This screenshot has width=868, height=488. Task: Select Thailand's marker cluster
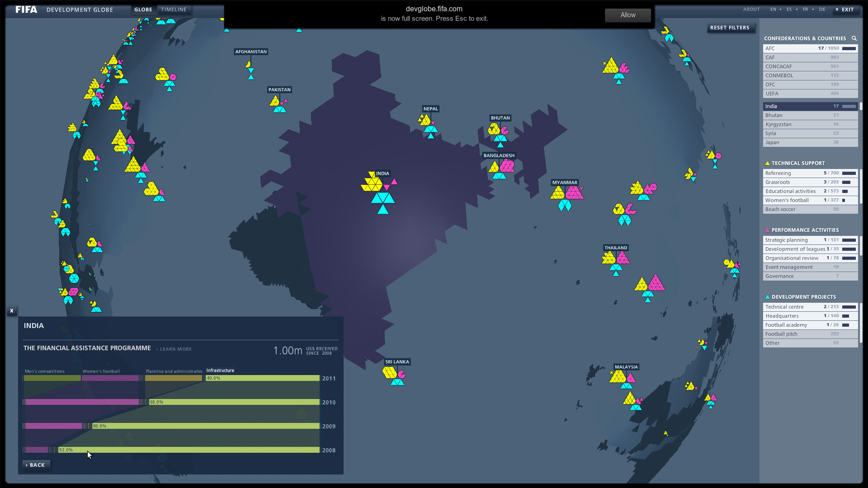click(616, 263)
